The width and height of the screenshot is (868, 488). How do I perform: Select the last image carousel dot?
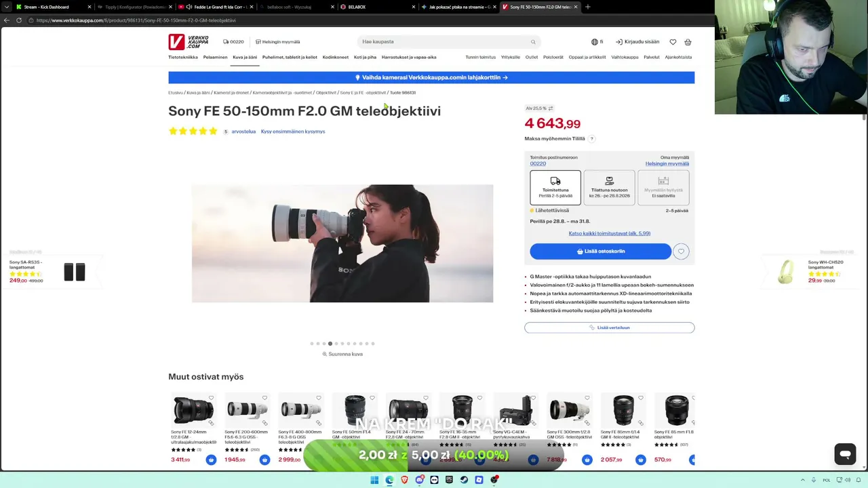coord(373,344)
